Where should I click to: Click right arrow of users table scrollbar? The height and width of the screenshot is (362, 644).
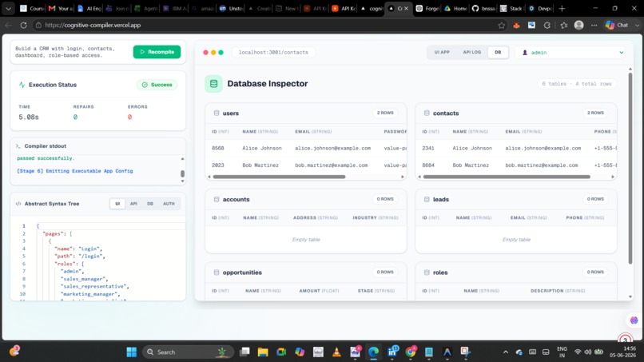[x=403, y=177]
